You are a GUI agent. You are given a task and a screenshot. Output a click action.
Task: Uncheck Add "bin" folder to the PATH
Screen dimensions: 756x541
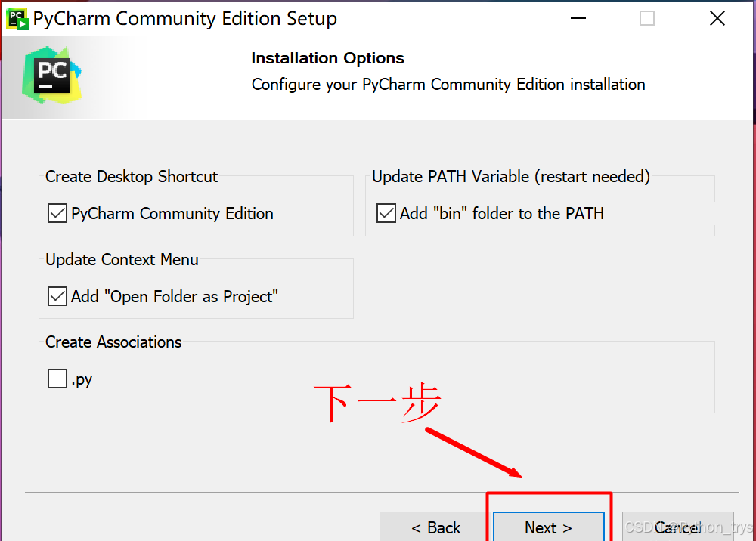click(x=386, y=213)
